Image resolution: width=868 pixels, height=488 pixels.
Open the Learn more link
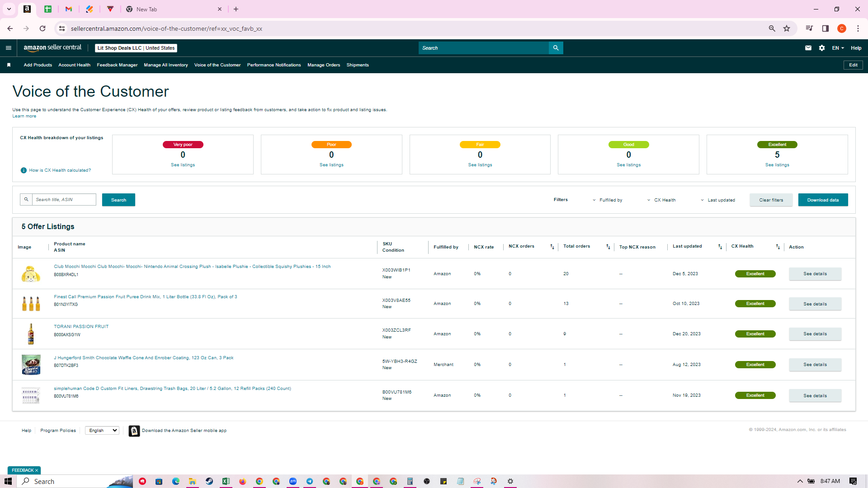click(x=24, y=116)
